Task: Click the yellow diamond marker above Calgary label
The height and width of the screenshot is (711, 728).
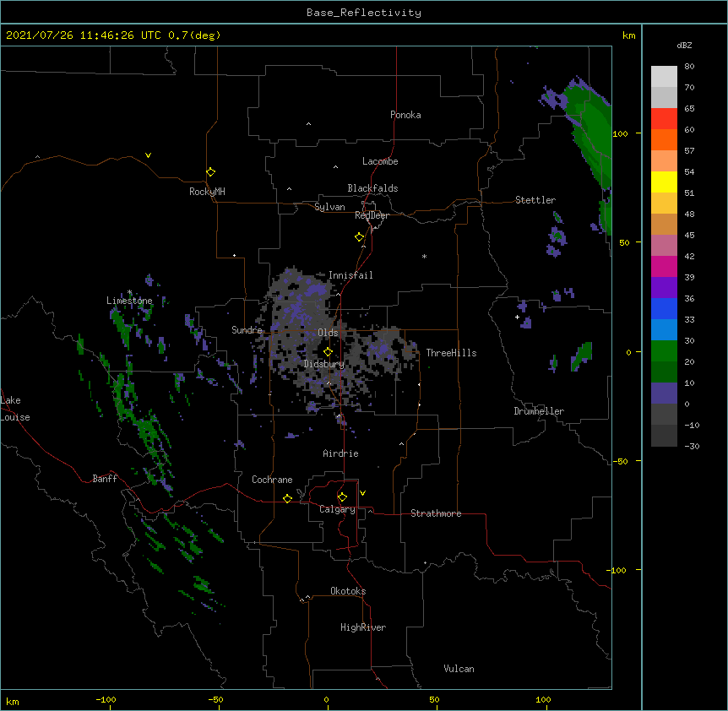Action: (x=342, y=497)
